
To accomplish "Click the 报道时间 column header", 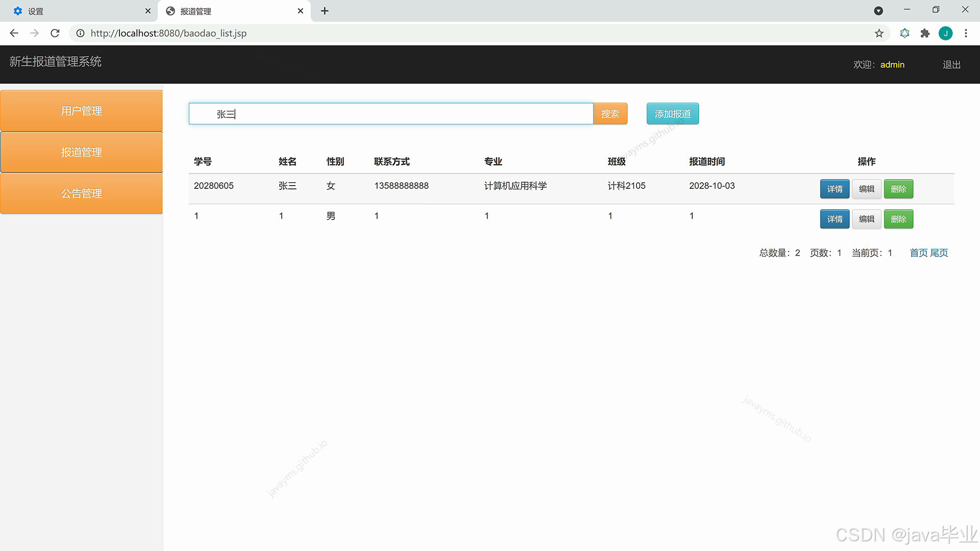I will click(707, 161).
